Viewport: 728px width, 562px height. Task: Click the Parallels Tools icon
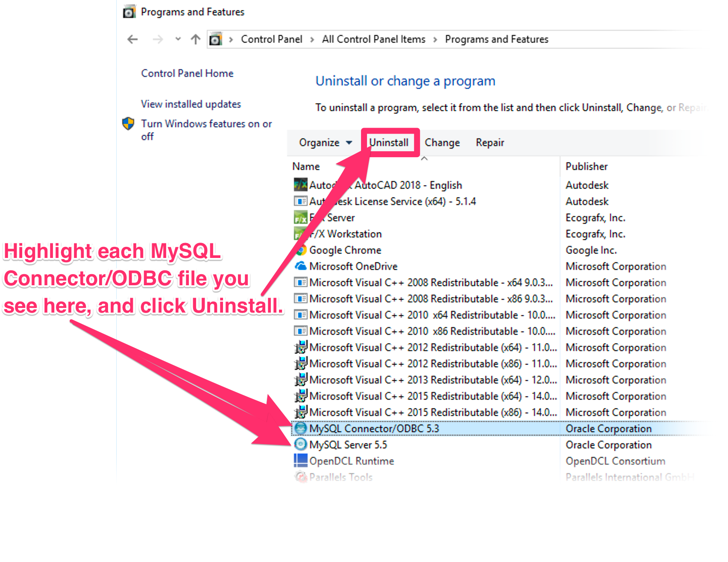(x=300, y=477)
